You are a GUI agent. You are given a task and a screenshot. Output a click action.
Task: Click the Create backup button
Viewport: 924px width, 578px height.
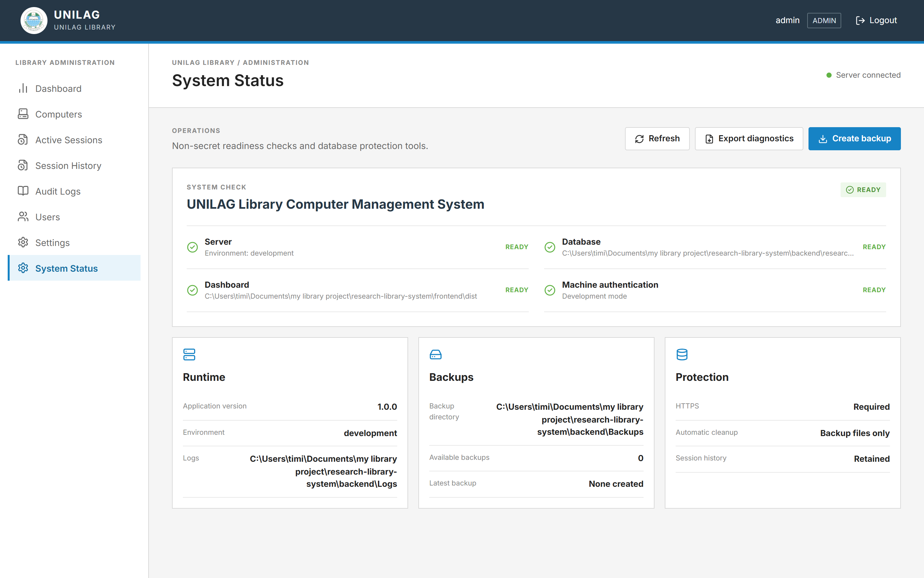[854, 138]
